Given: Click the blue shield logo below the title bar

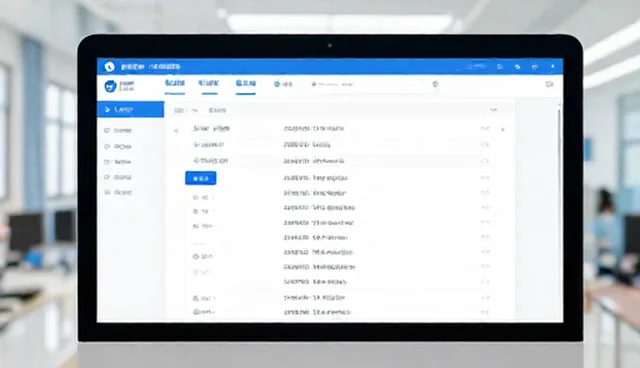Looking at the screenshot, I should tap(110, 86).
